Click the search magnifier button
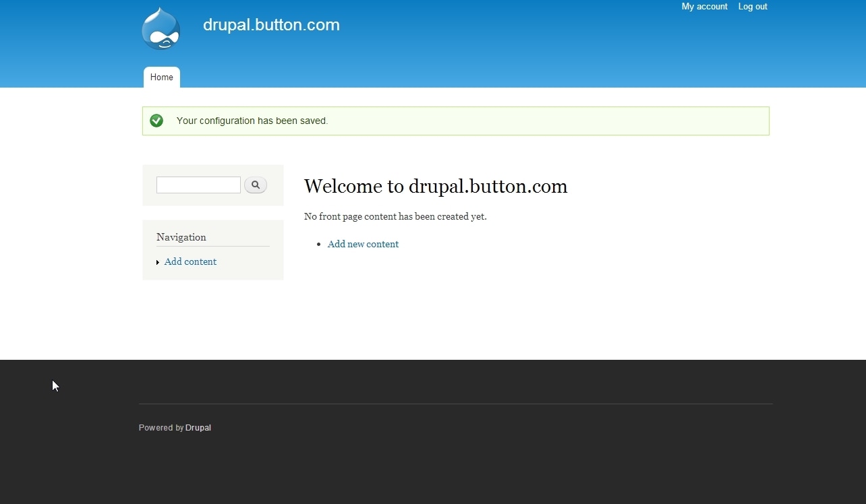866x504 pixels. pyautogui.click(x=256, y=185)
